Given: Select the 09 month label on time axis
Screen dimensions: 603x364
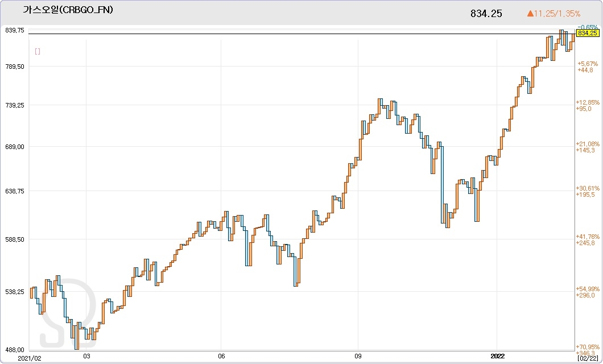Looking at the screenshot, I should [358, 358].
